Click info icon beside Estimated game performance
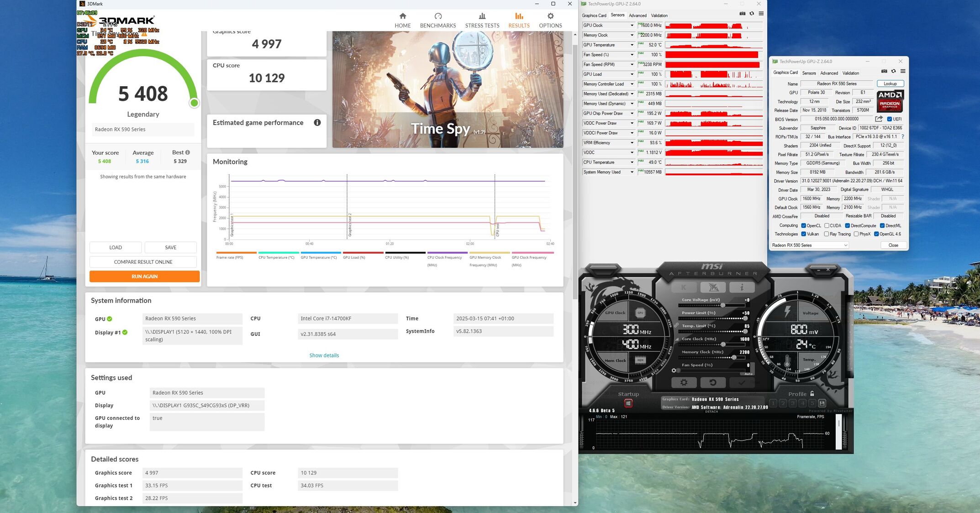This screenshot has height=513, width=980. tap(317, 122)
